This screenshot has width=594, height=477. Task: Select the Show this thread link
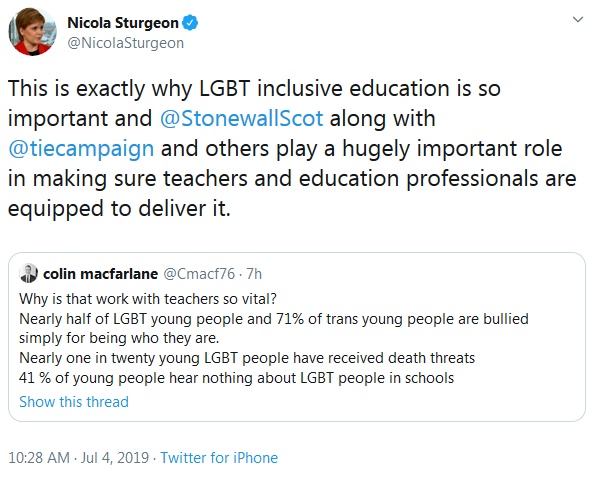74,402
